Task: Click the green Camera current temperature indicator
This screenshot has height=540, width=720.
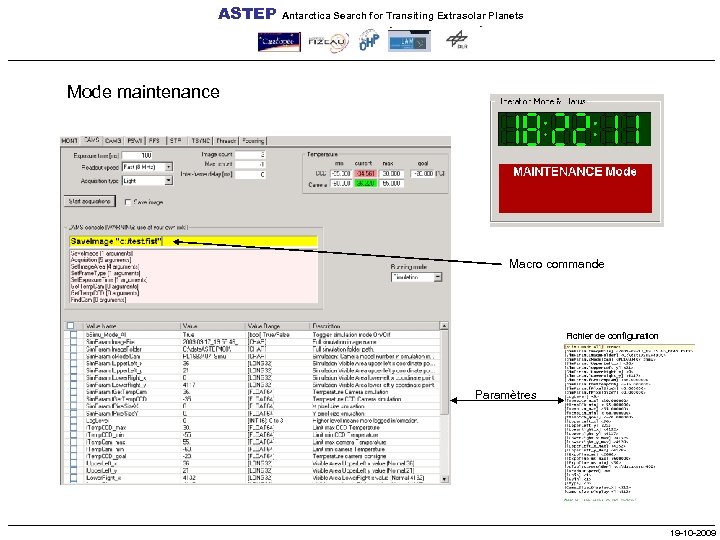Action: pos(365,183)
